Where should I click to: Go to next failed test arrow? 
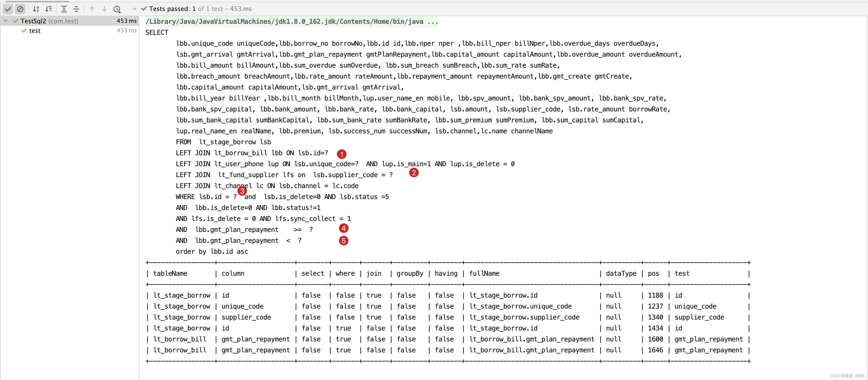point(104,9)
